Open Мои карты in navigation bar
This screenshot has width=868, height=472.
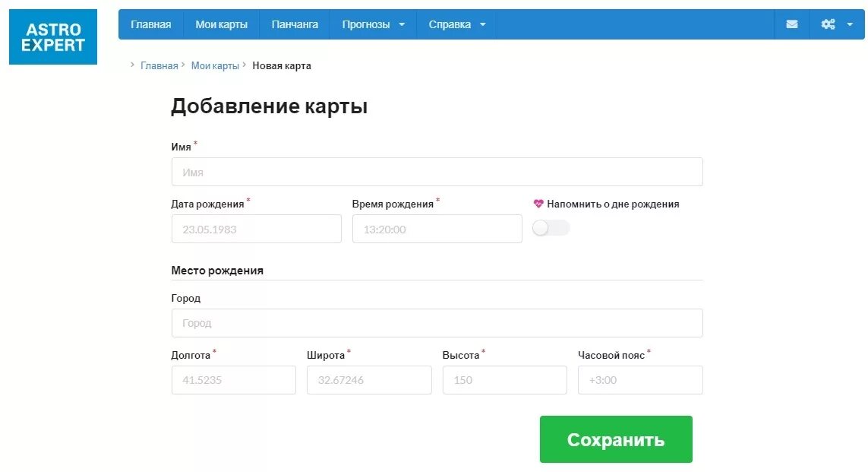point(221,24)
